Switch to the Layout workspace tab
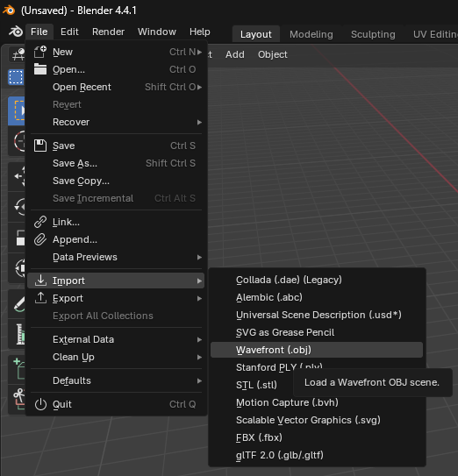 (256, 34)
